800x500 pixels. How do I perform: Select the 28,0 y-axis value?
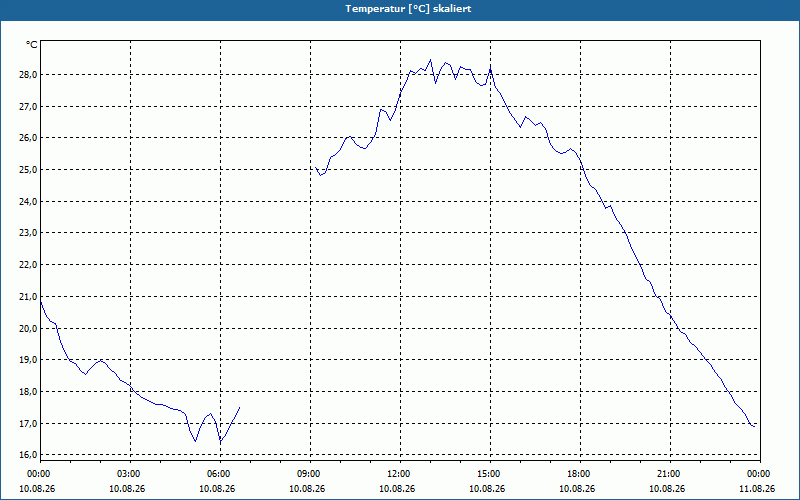pyautogui.click(x=29, y=74)
